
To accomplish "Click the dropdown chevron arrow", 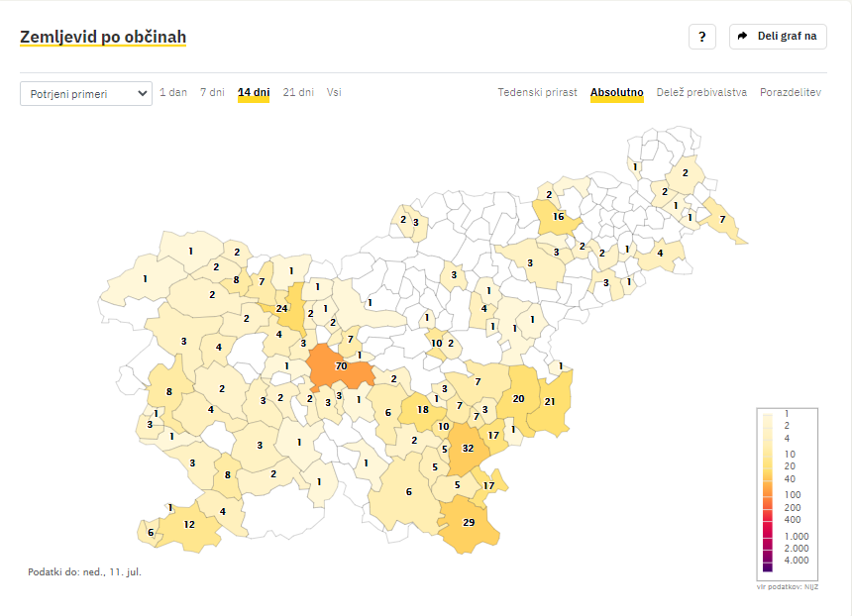I will 143,93.
